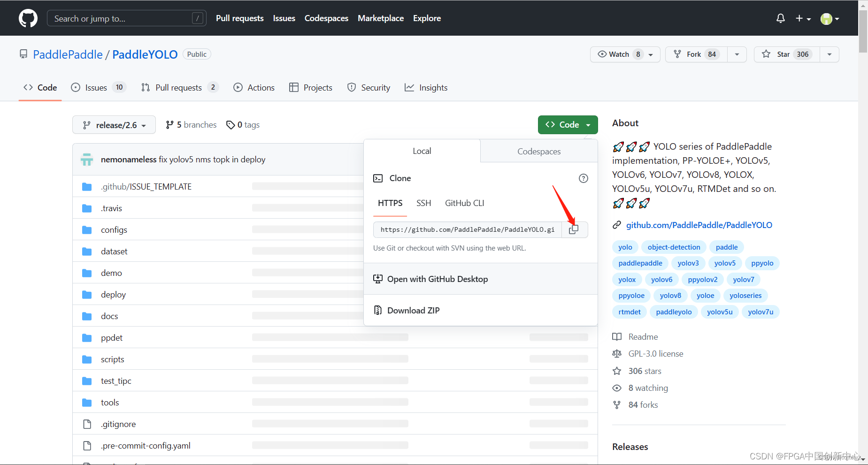This screenshot has height=465, width=868.
Task: Open Codespaces in the top navigation
Action: tap(326, 18)
